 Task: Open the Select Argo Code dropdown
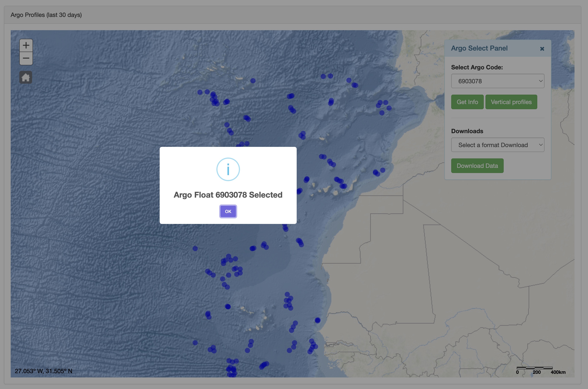[x=497, y=81]
